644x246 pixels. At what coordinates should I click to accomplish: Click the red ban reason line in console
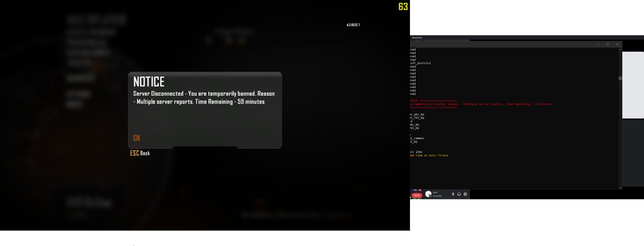click(481, 104)
